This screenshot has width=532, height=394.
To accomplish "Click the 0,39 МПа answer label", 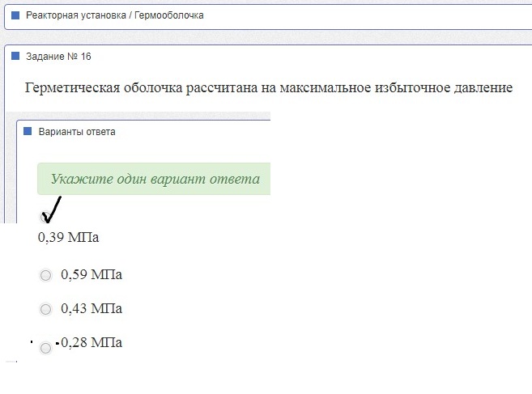I will (x=69, y=237).
